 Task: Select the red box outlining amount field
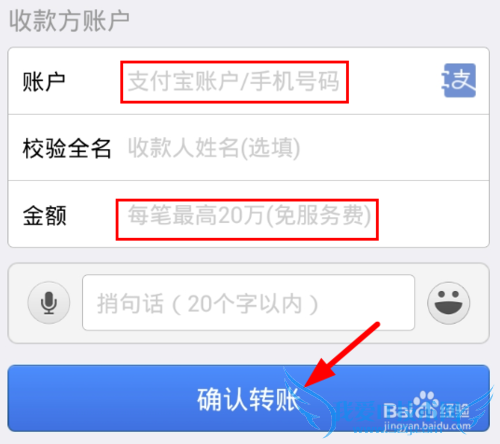[x=247, y=219]
